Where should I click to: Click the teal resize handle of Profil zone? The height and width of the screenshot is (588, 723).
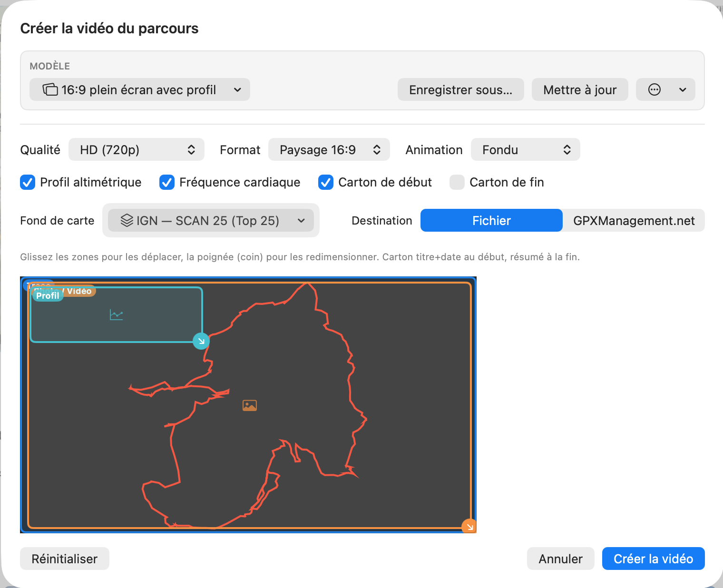[x=201, y=341]
